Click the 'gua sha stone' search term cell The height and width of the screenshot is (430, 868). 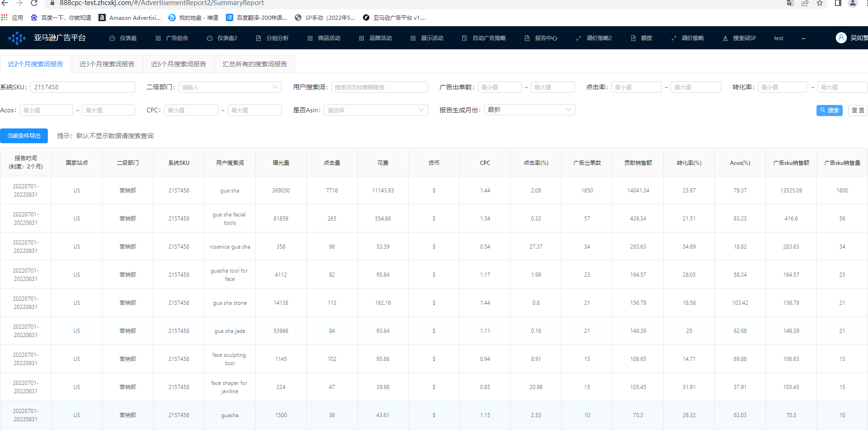tap(230, 303)
